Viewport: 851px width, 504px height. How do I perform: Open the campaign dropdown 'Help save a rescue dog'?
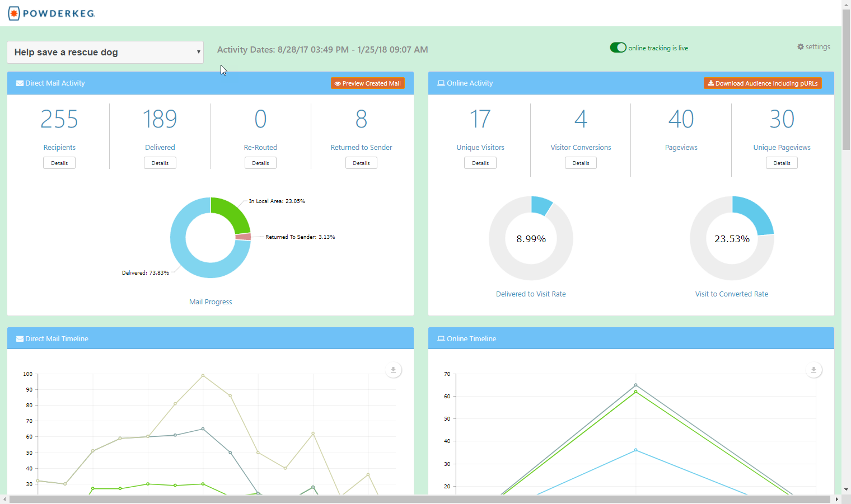pos(105,52)
